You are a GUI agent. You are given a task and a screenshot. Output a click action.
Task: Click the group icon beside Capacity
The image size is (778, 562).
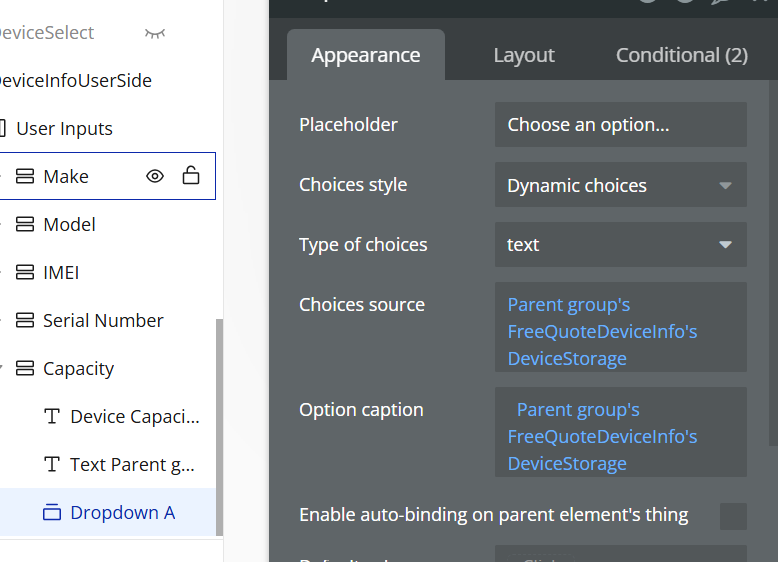25,369
